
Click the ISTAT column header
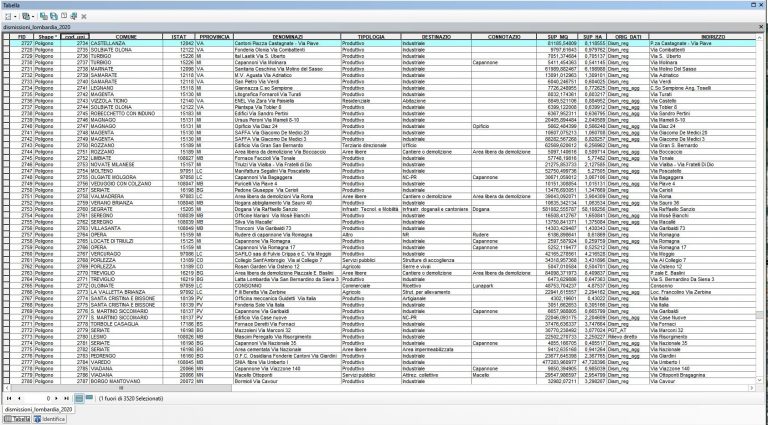click(x=179, y=37)
